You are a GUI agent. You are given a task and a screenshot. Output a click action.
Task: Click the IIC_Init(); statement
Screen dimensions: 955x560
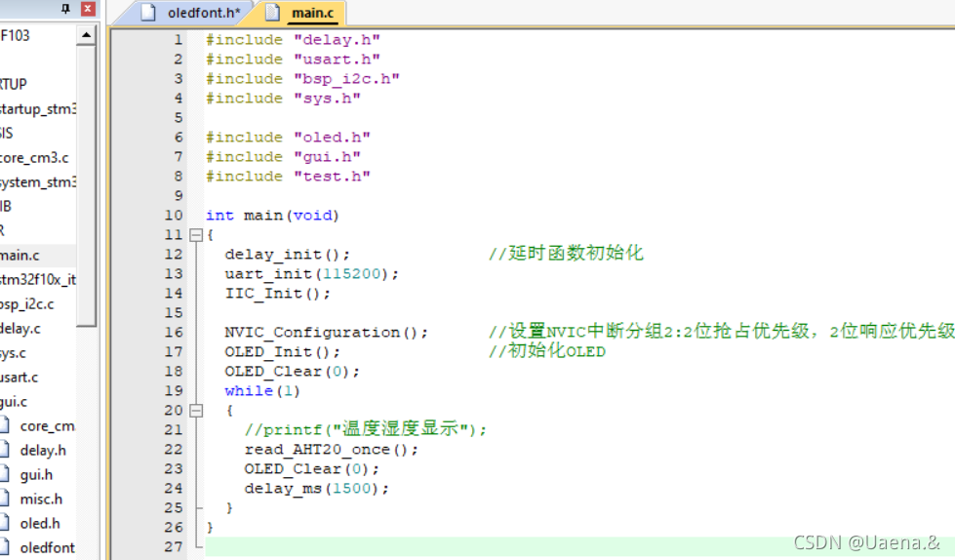[x=278, y=293]
